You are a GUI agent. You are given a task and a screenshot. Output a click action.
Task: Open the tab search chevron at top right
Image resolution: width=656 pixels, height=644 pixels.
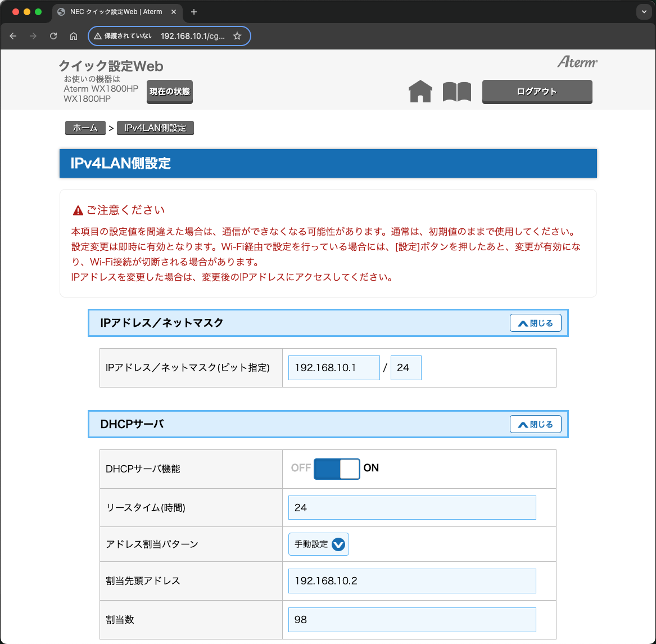pyautogui.click(x=644, y=12)
